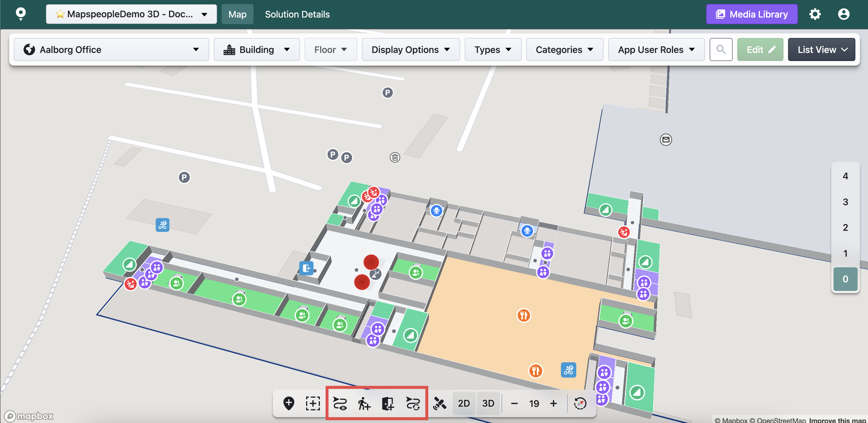Toggle the satellite view icon
Viewport: 868px width, 423px height.
click(x=439, y=403)
